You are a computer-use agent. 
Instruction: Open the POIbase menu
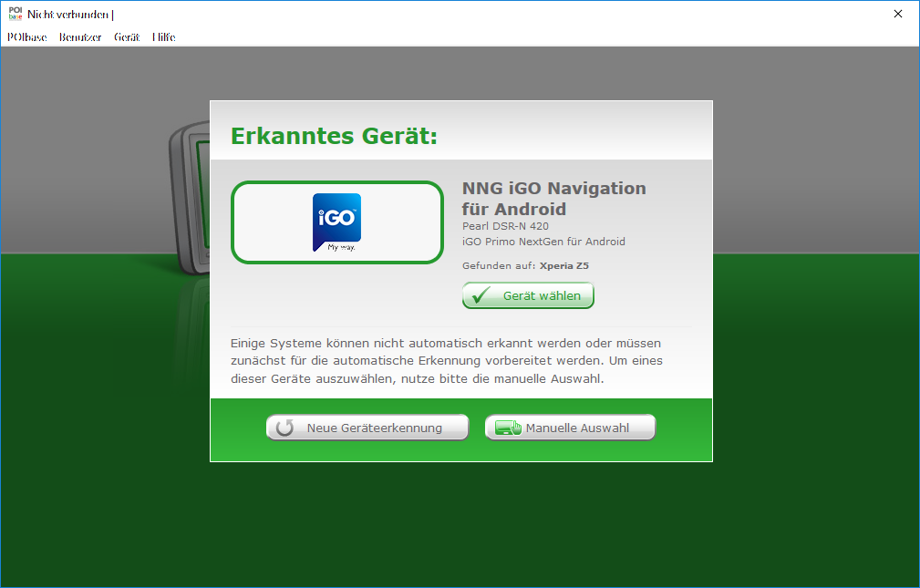26,37
